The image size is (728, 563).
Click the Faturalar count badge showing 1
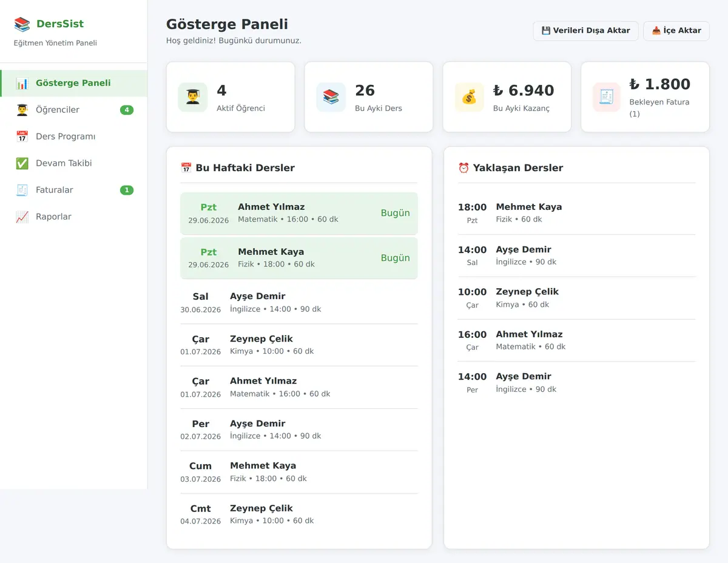[x=127, y=190]
